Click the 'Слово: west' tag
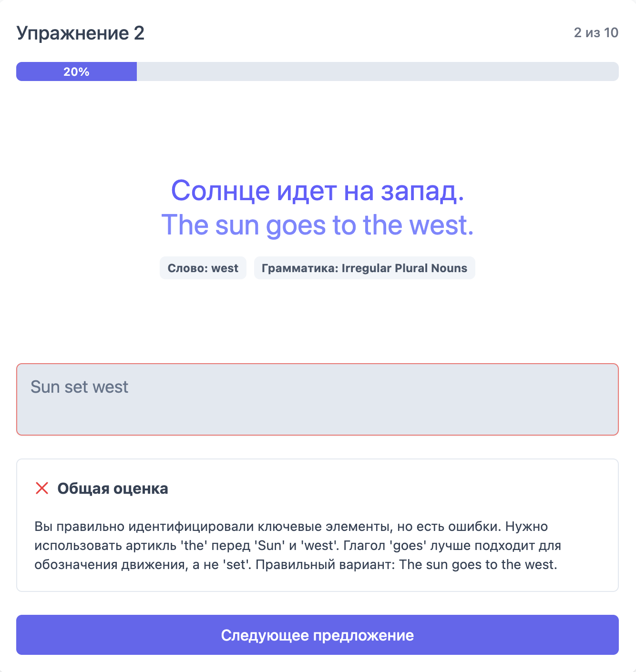Viewport: 636px width, 672px height. 203,268
